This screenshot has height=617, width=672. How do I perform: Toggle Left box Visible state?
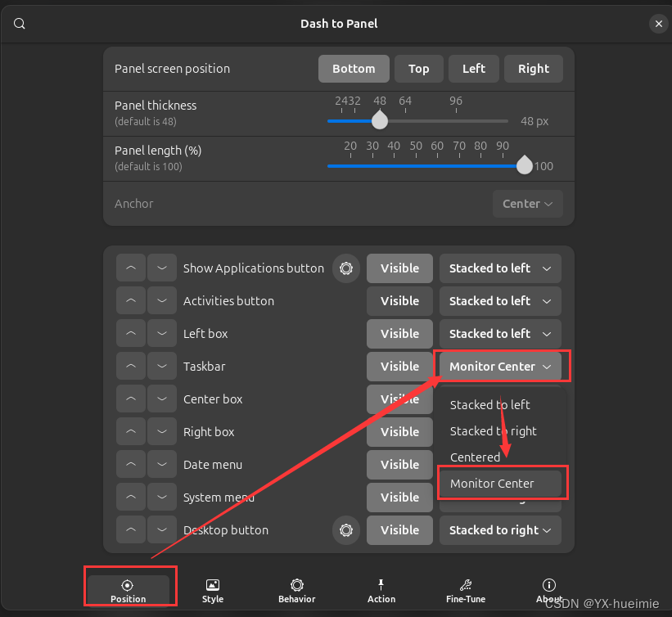(x=399, y=334)
